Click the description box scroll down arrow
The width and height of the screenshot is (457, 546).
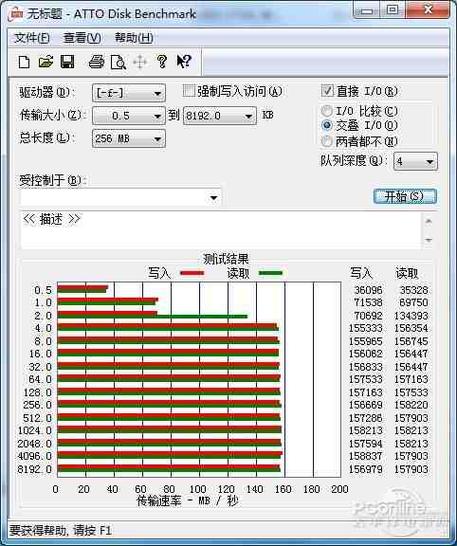[429, 240]
